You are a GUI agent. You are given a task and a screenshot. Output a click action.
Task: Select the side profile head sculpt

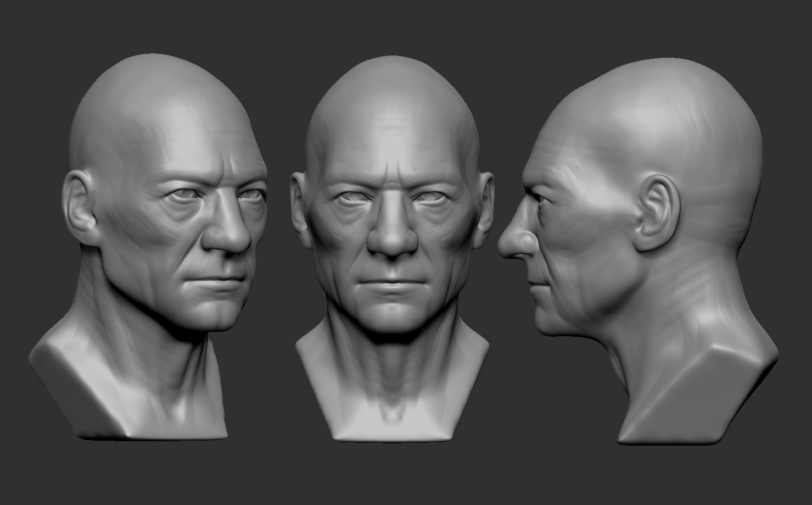(x=639, y=252)
